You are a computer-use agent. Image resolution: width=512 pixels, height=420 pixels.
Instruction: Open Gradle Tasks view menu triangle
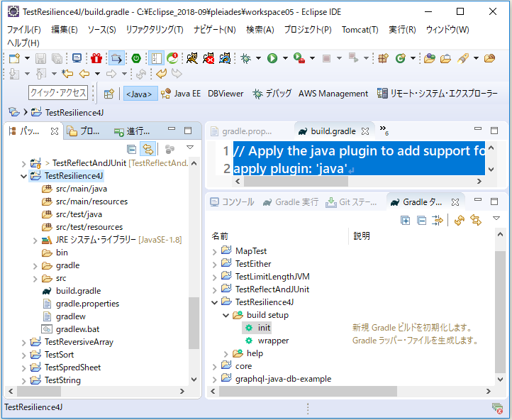(x=496, y=219)
